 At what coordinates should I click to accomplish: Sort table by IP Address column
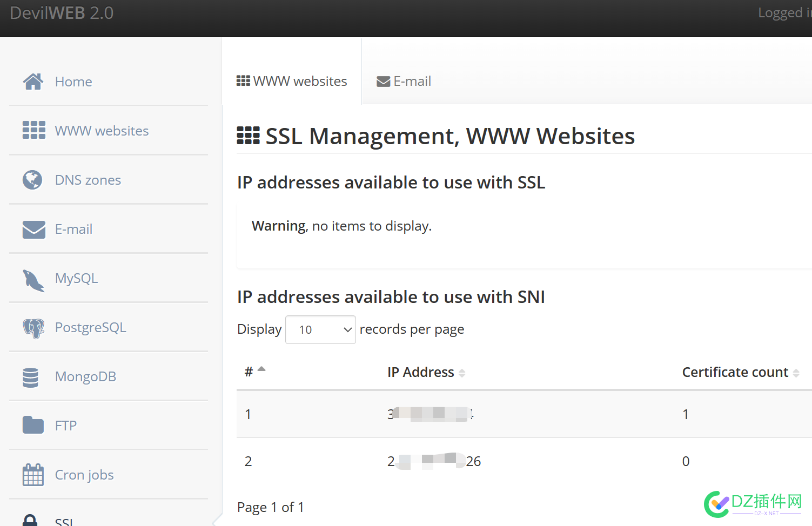[426, 372]
